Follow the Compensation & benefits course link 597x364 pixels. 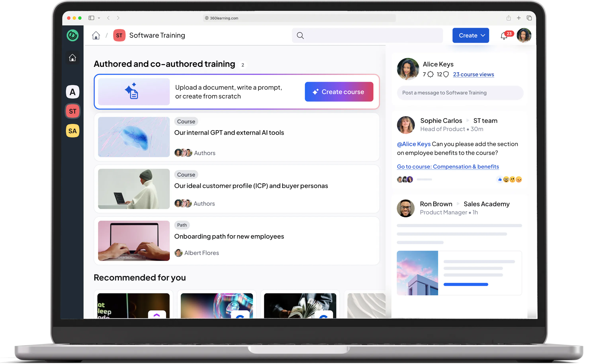(447, 166)
